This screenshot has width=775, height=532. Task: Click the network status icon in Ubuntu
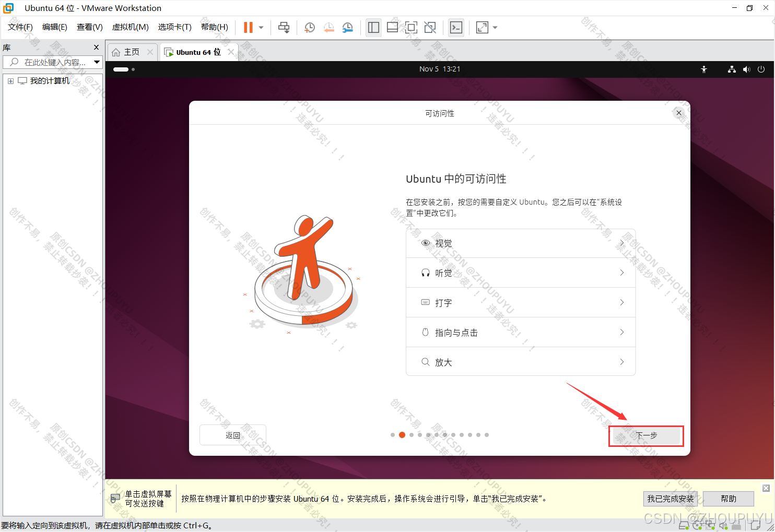pyautogui.click(x=732, y=69)
